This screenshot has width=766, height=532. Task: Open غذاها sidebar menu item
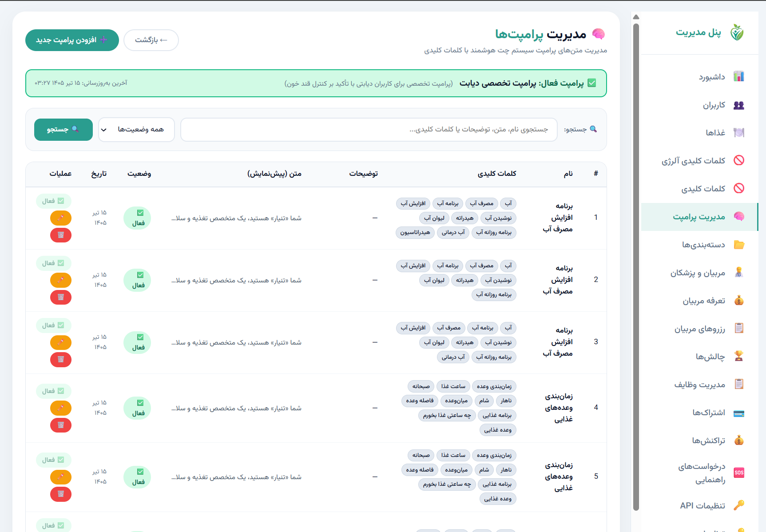[x=699, y=132]
